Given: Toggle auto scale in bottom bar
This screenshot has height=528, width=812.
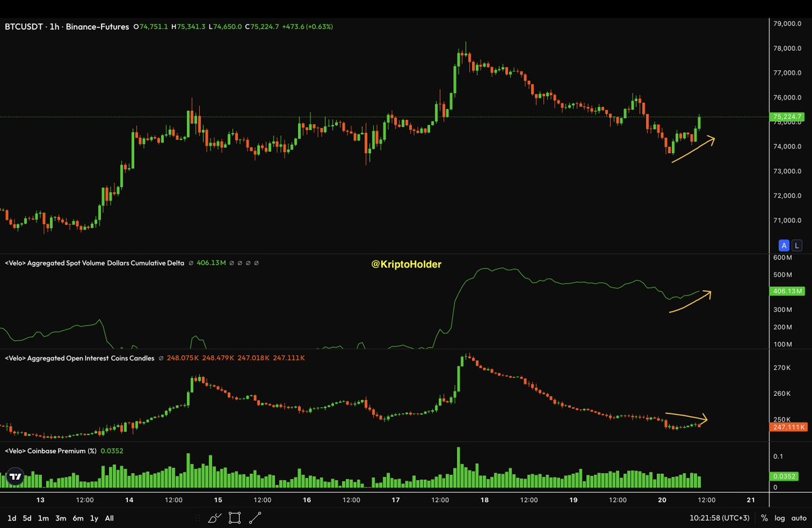Looking at the screenshot, I should (798, 518).
